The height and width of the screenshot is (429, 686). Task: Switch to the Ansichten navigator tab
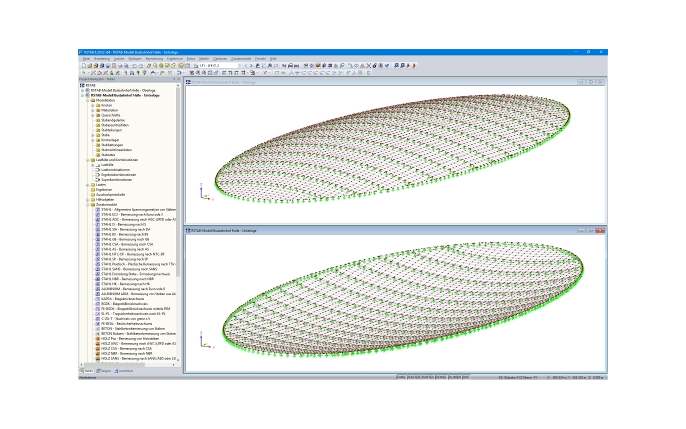tap(124, 371)
